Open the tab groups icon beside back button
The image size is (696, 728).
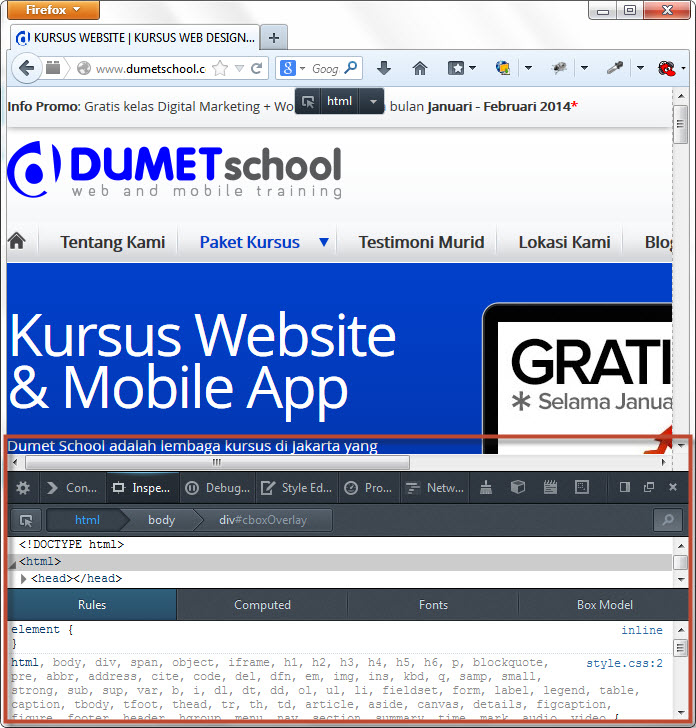[x=53, y=68]
